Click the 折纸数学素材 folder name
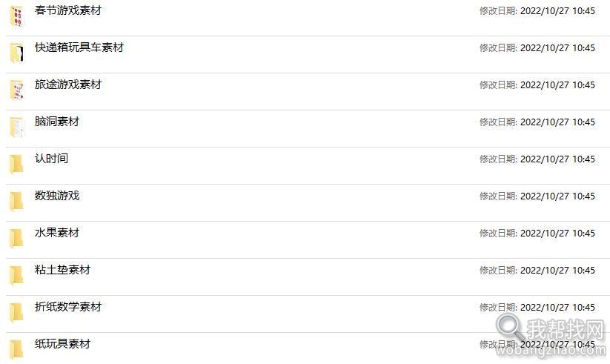610x364 pixels. click(x=68, y=306)
